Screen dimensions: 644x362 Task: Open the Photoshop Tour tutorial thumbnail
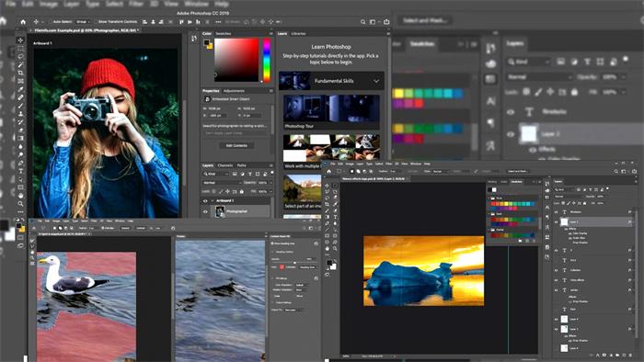pos(331,108)
